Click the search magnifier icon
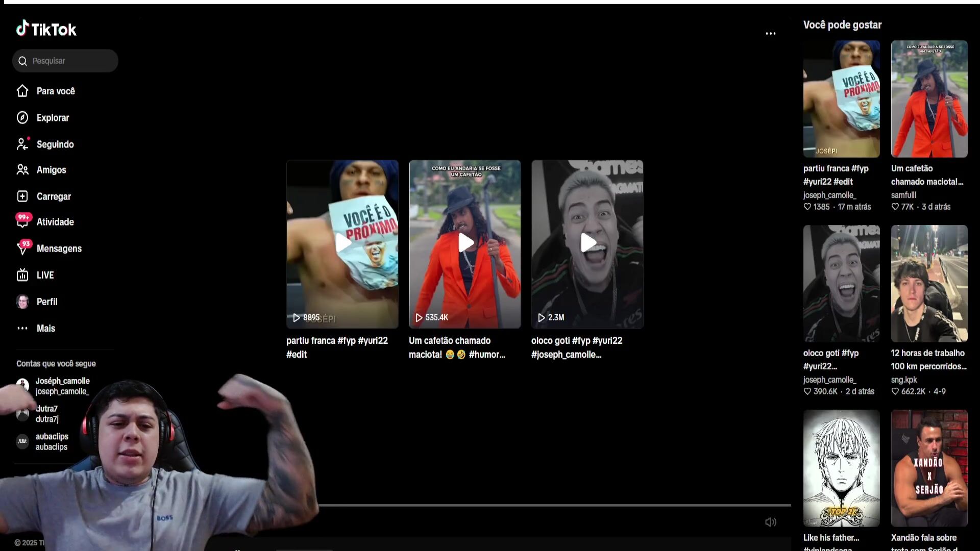 (x=22, y=61)
